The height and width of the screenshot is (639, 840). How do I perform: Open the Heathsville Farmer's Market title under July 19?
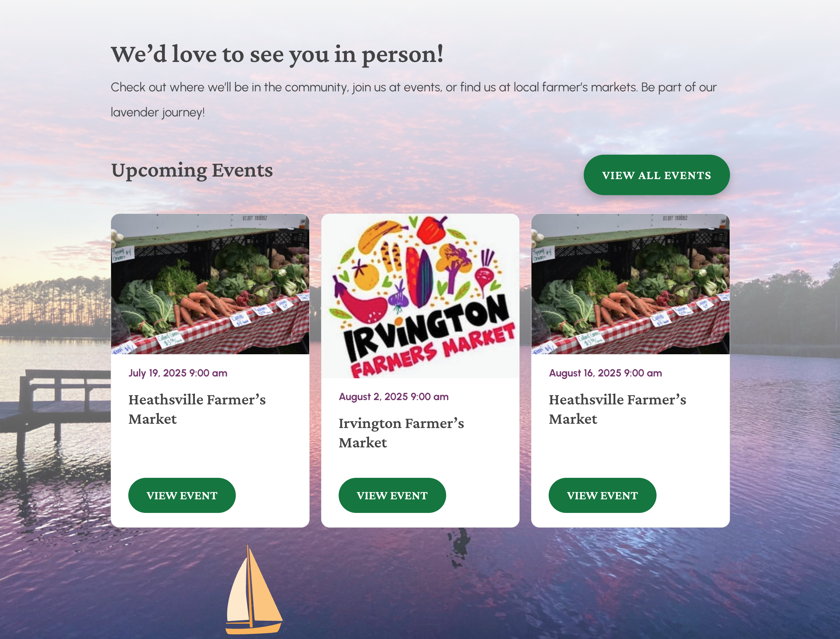pos(197,409)
